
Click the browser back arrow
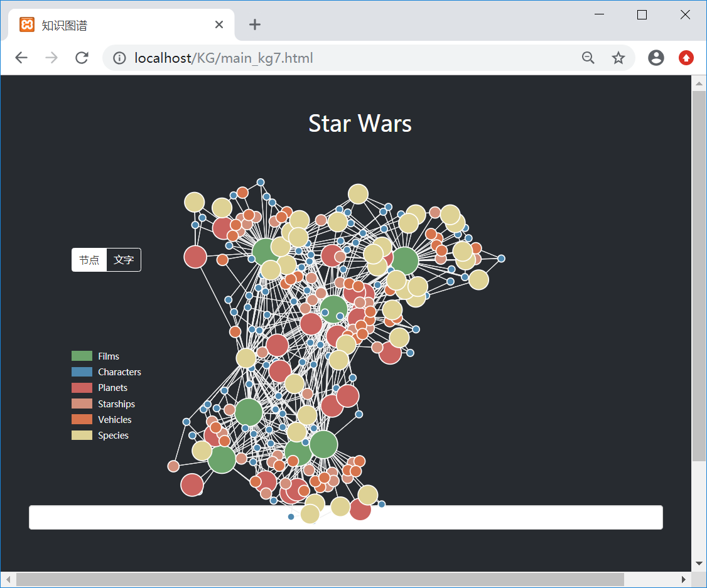click(21, 58)
